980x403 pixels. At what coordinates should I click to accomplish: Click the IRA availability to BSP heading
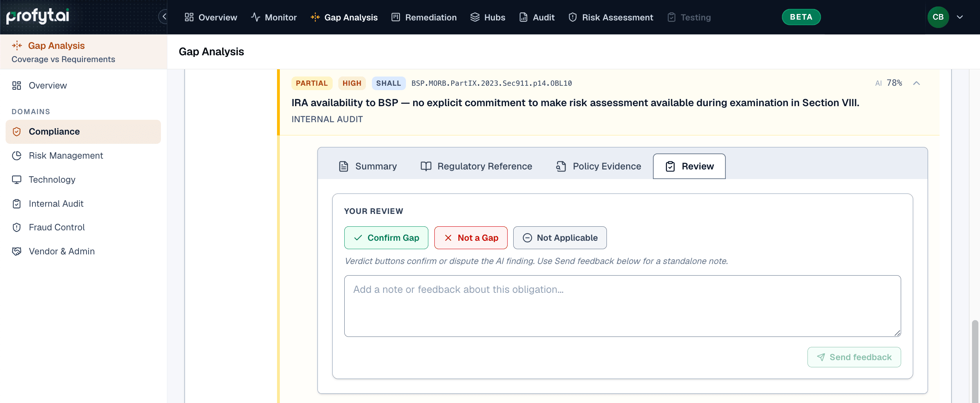click(575, 103)
